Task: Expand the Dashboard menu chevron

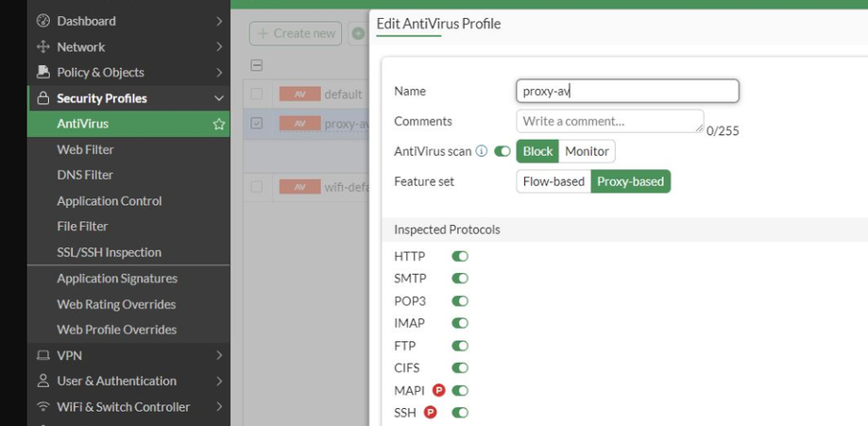Action: 219,21
